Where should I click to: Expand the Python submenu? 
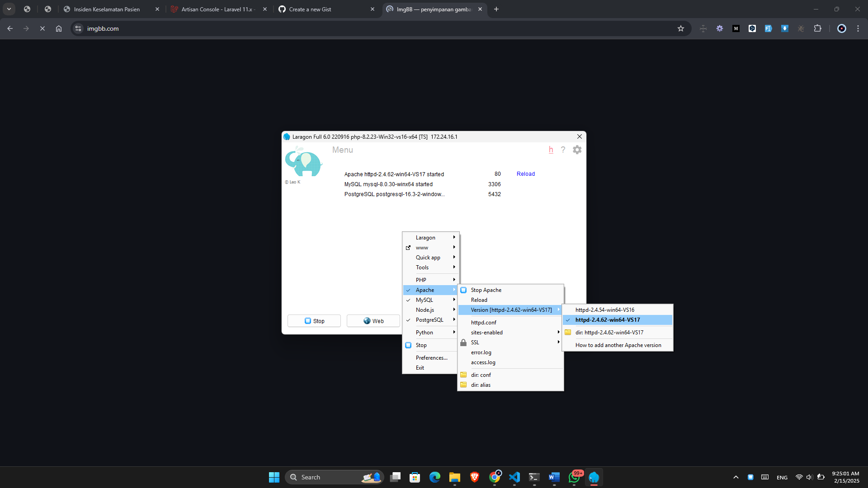(x=430, y=333)
